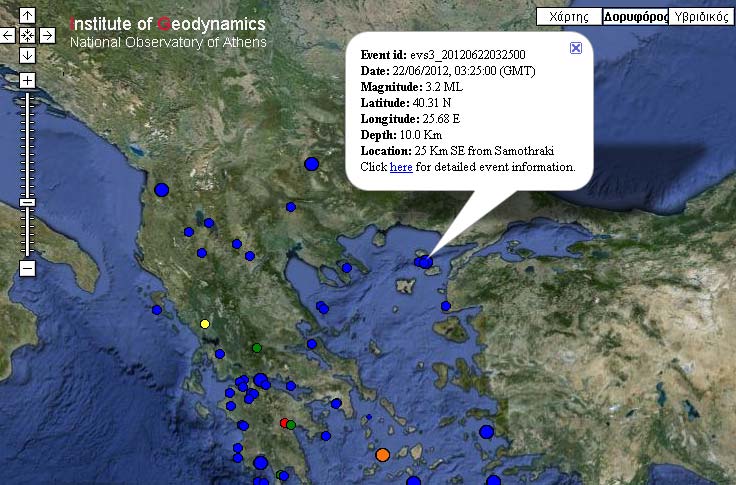Click the blue marker on the Chalkidiki peninsula
Viewport: 736px width, 485px height.
346,268
